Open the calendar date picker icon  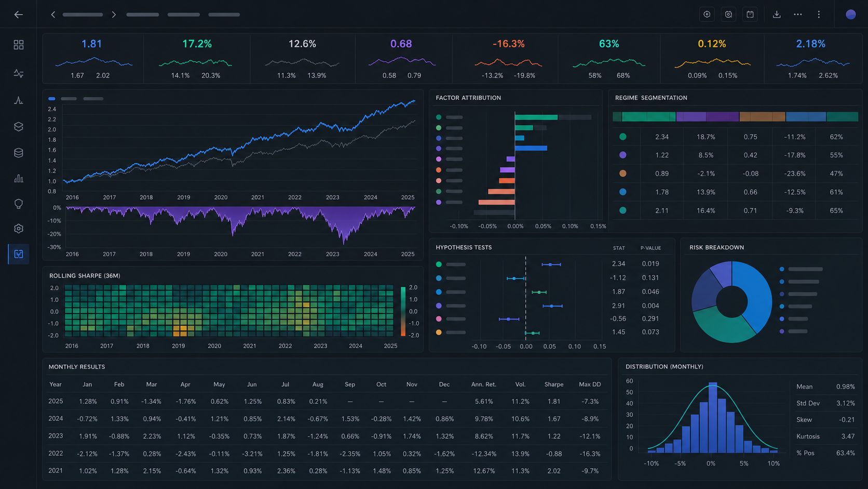point(750,15)
